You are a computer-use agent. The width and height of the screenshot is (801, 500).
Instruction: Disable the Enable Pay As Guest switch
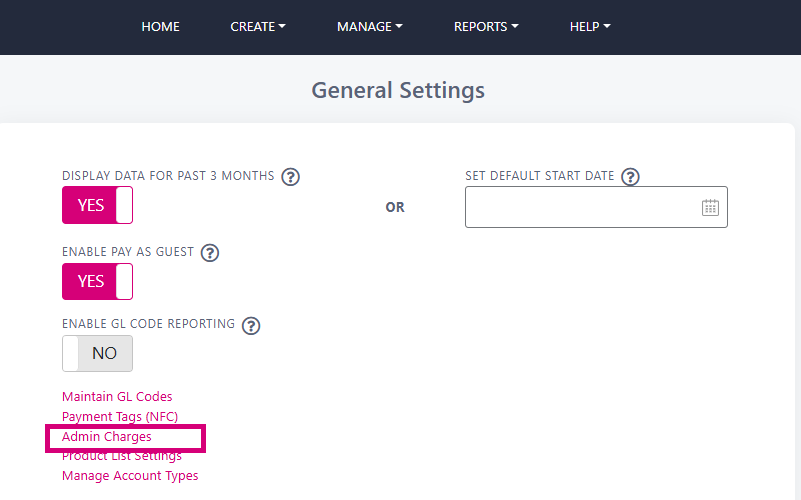tap(98, 281)
